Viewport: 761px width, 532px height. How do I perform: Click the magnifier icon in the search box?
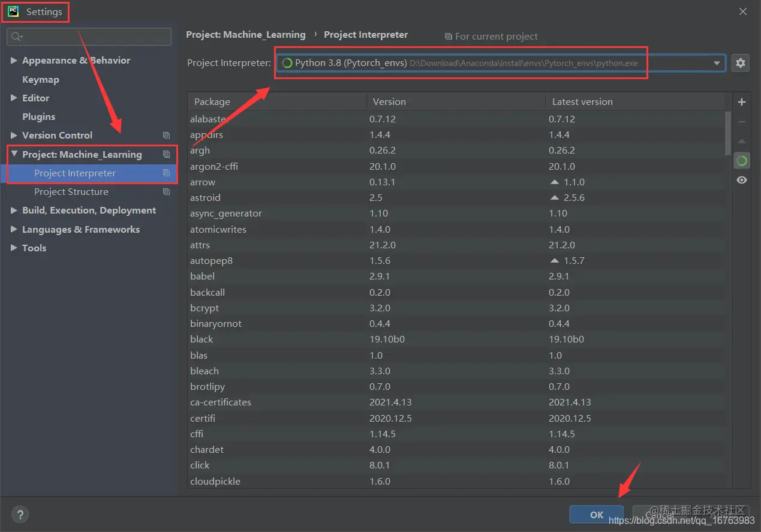[x=17, y=37]
